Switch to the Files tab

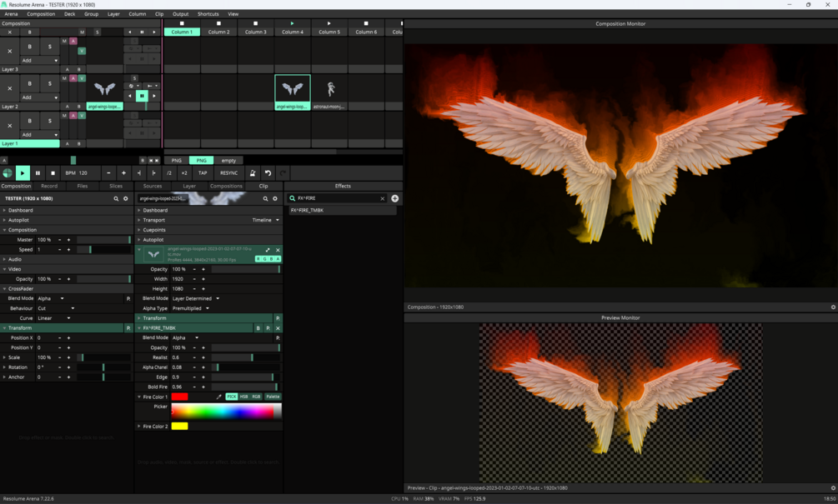82,186
